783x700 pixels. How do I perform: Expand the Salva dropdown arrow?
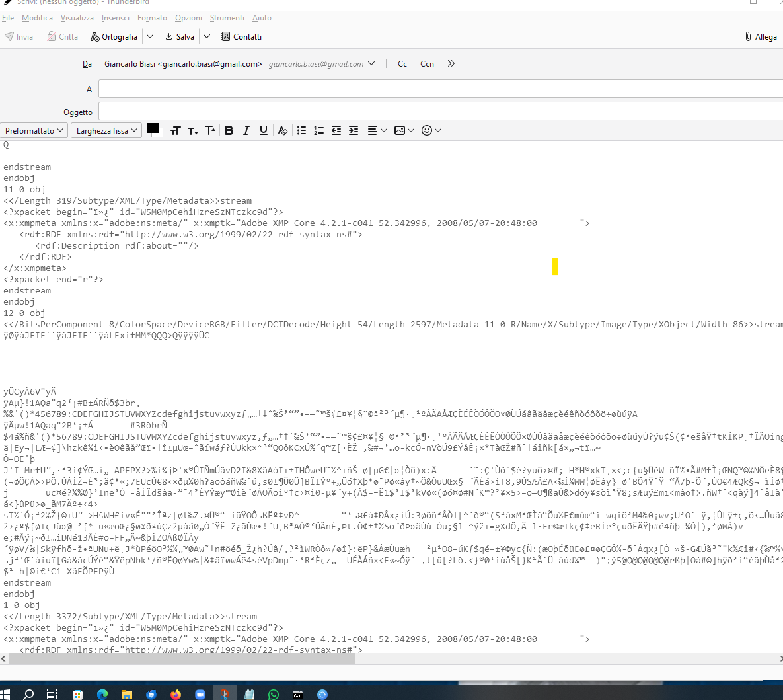(x=207, y=37)
